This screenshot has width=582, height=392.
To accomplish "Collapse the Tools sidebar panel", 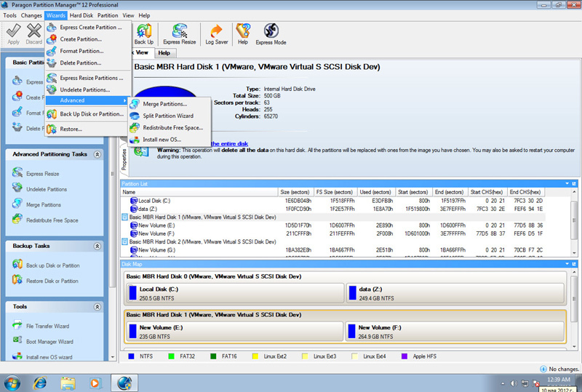I will pyautogui.click(x=97, y=307).
